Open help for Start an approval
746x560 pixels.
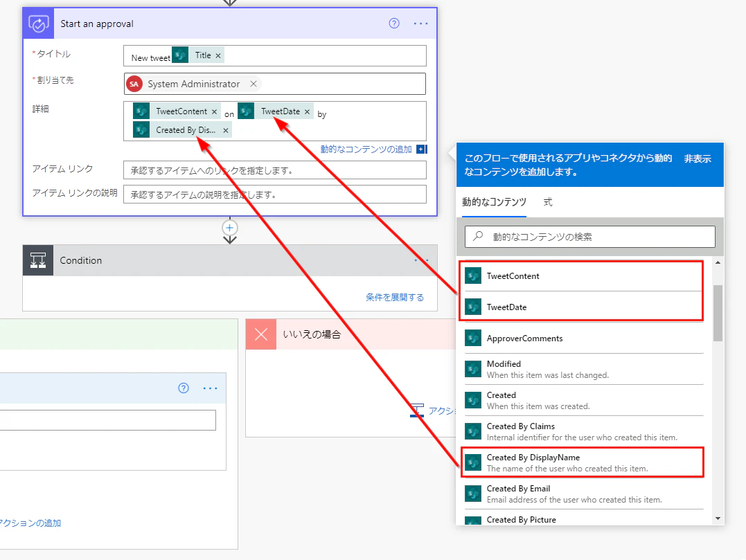click(394, 24)
